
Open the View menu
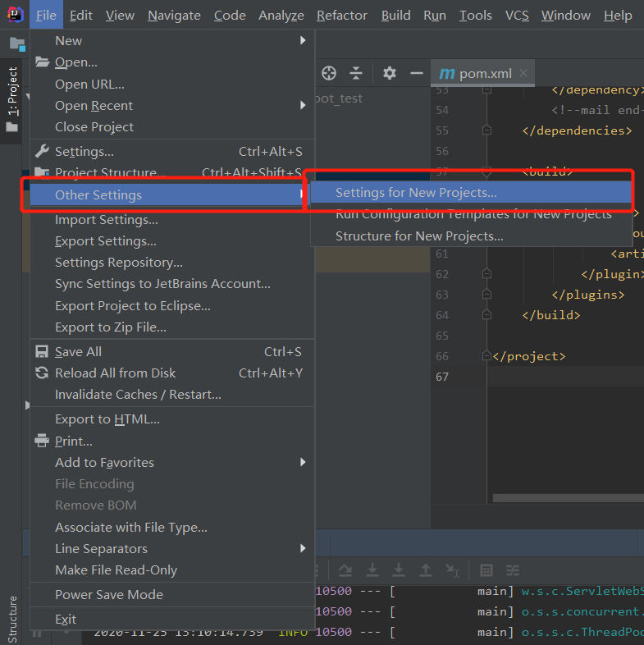pos(120,16)
